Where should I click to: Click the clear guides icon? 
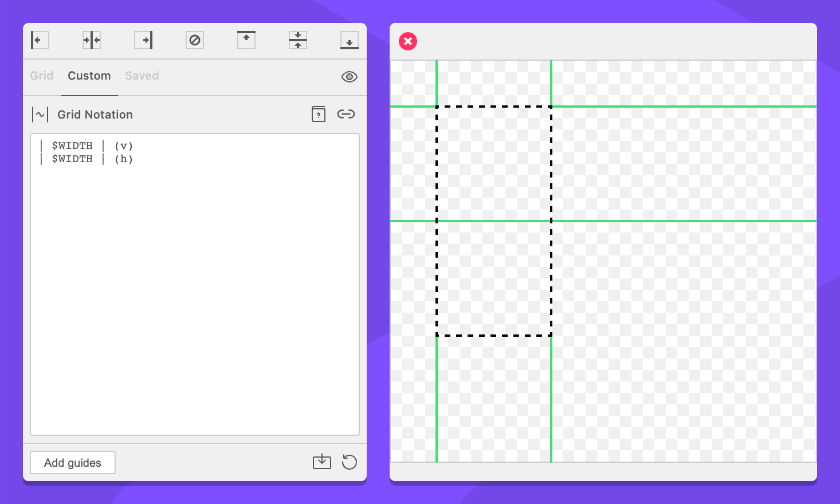[x=195, y=40]
